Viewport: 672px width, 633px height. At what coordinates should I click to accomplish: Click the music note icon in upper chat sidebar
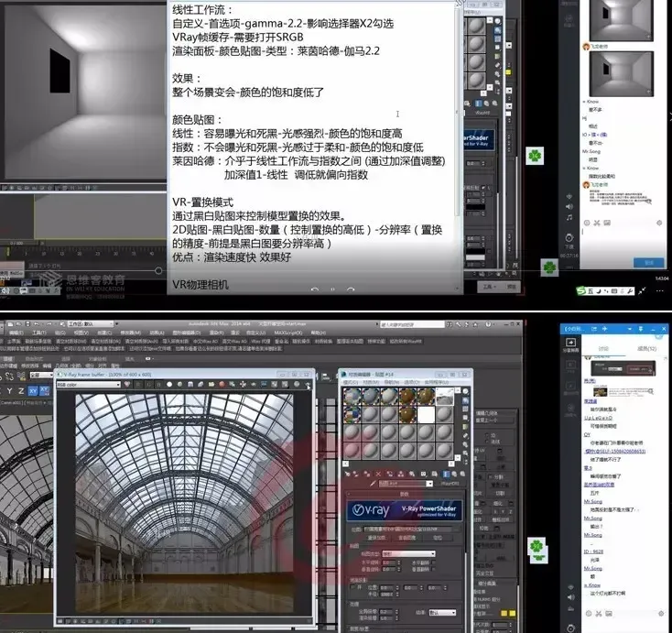(x=569, y=217)
